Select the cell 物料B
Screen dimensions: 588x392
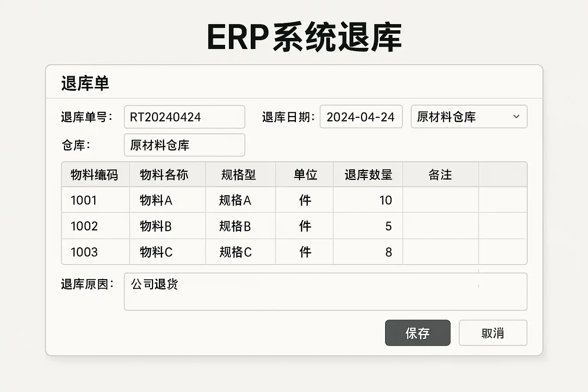pos(168,226)
